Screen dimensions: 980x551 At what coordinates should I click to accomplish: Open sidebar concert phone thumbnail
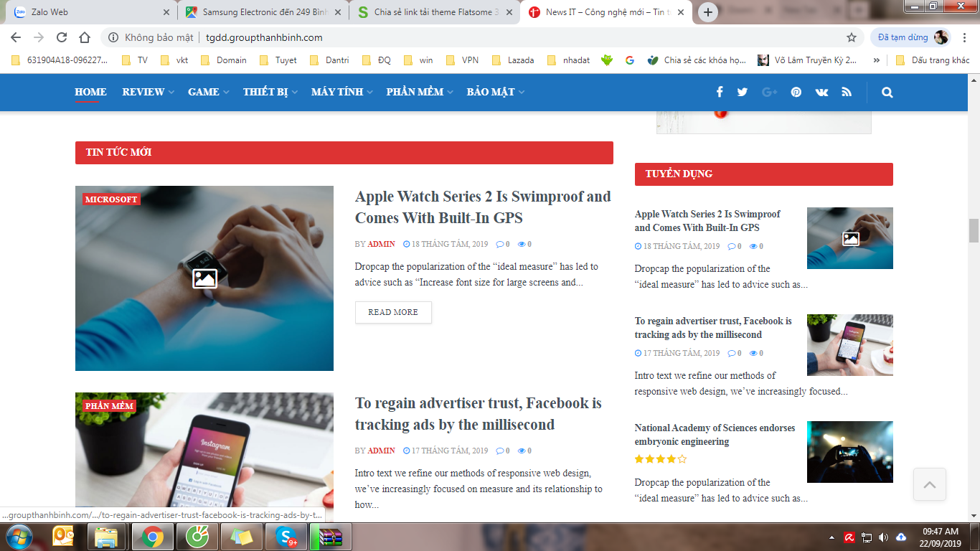[x=850, y=452]
